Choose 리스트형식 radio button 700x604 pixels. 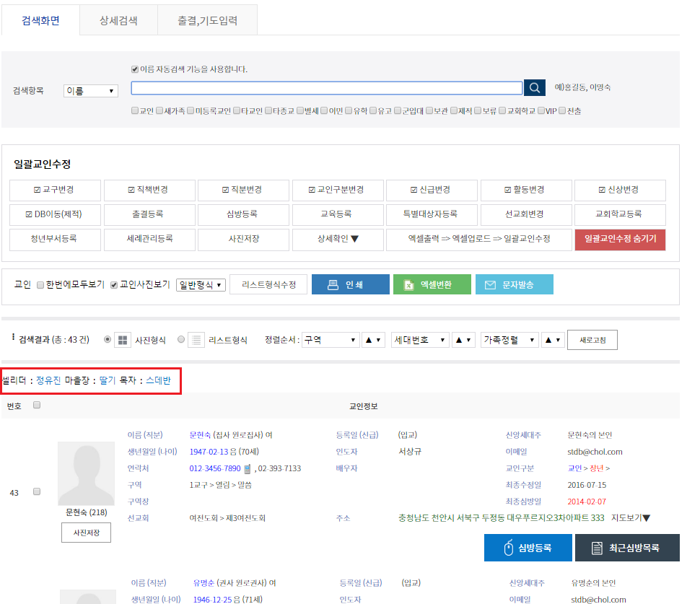(x=181, y=339)
